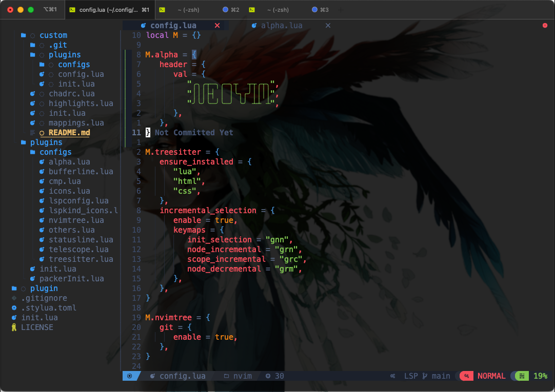
Task: Click the LSP status in statusline
Action: pyautogui.click(x=411, y=376)
